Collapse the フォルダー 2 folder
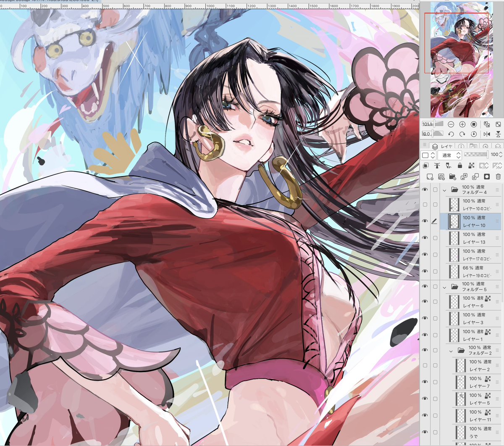The height and width of the screenshot is (446, 504). 451,351
